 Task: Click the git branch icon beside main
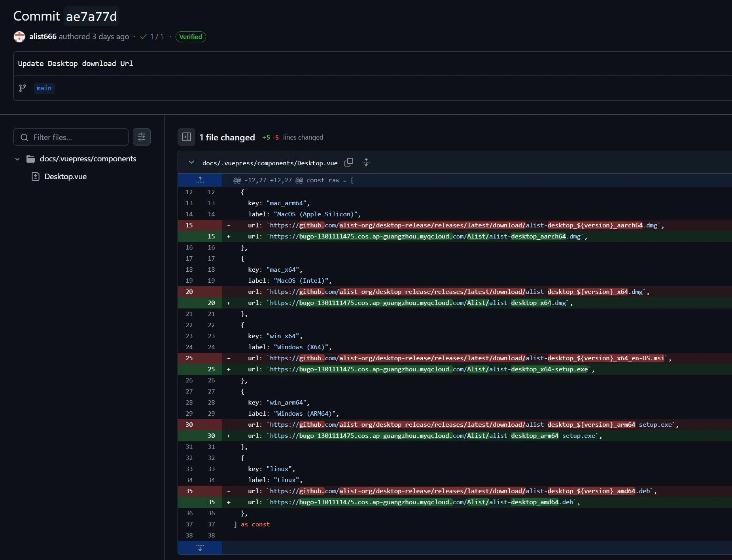23,88
